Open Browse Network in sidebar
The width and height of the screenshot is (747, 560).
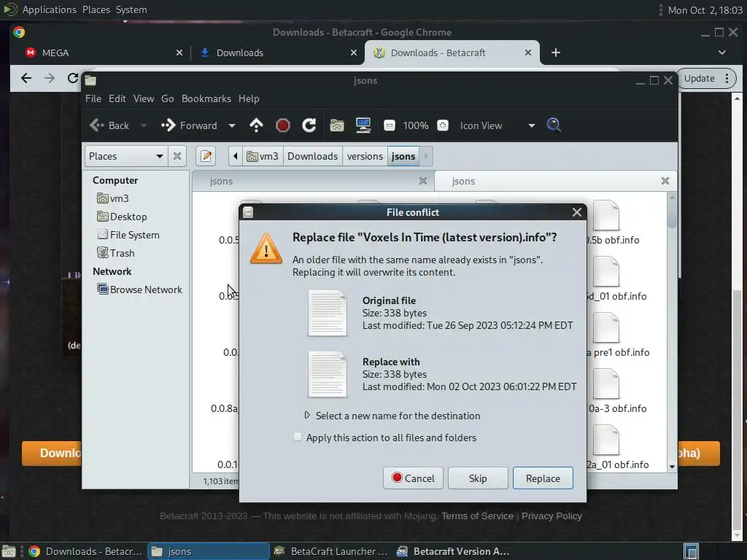[139, 289]
